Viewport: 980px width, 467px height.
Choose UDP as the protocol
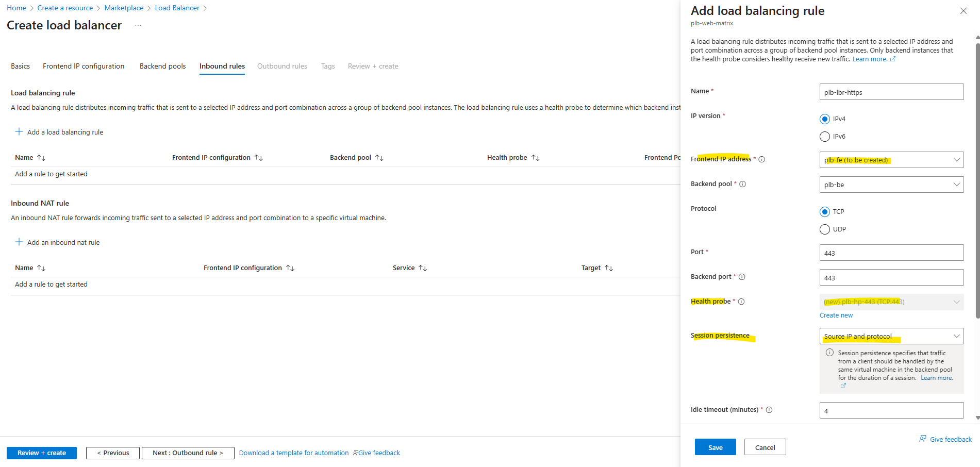825,229
